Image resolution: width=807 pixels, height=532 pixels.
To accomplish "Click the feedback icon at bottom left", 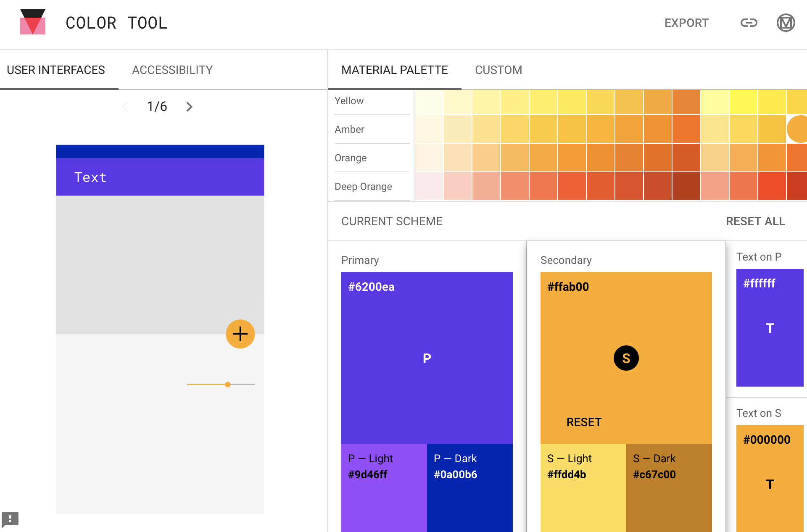I will (x=10, y=519).
